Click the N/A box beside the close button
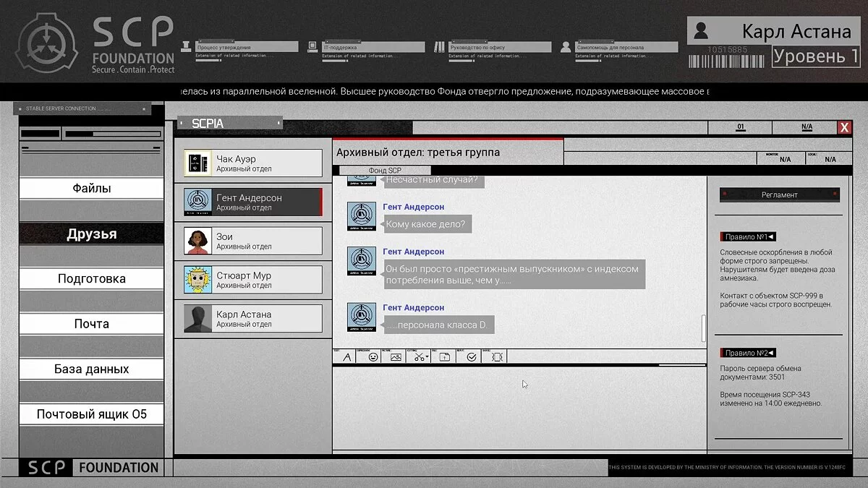 pyautogui.click(x=807, y=127)
